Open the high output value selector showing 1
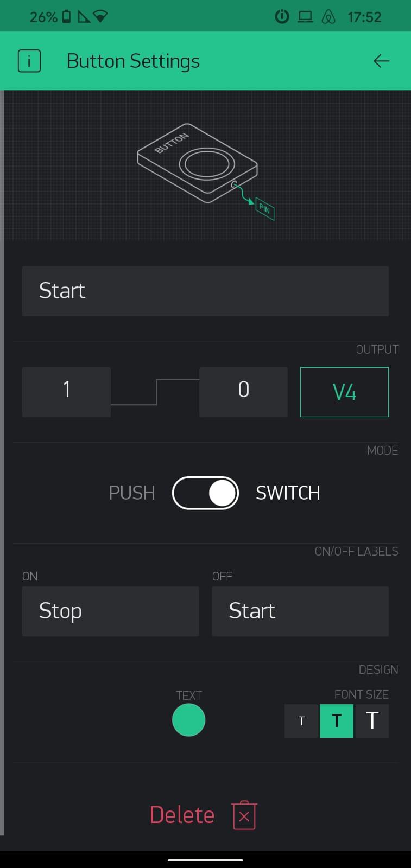This screenshot has height=868, width=411. tap(66, 392)
